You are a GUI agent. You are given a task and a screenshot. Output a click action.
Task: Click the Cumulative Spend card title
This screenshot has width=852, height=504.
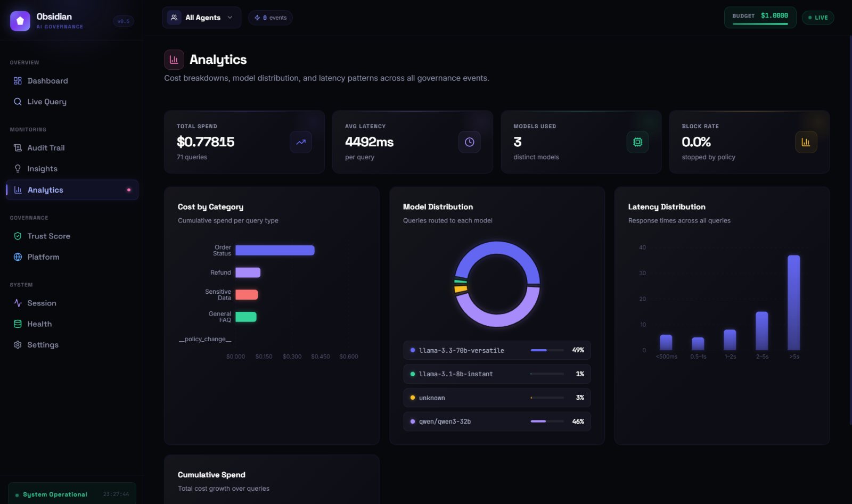tap(211, 475)
